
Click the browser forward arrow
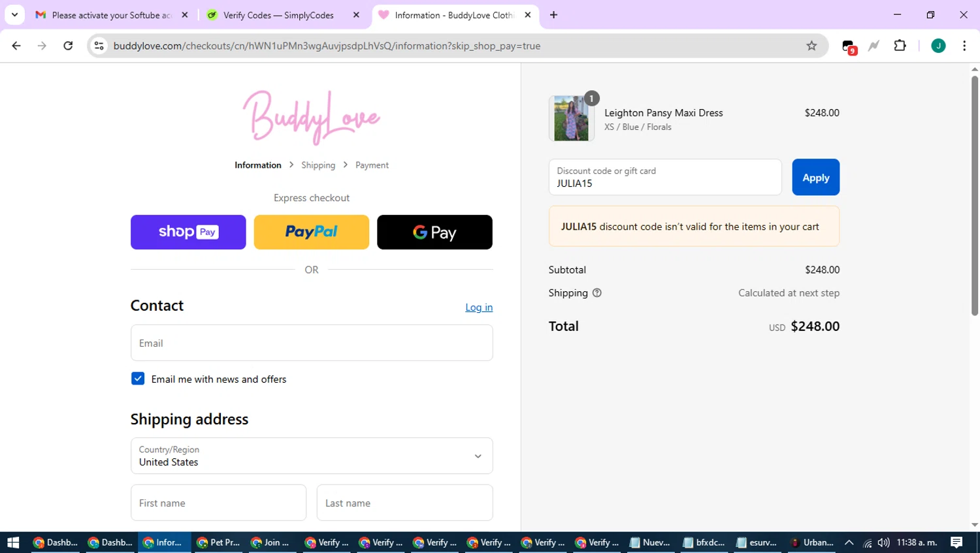(42, 46)
